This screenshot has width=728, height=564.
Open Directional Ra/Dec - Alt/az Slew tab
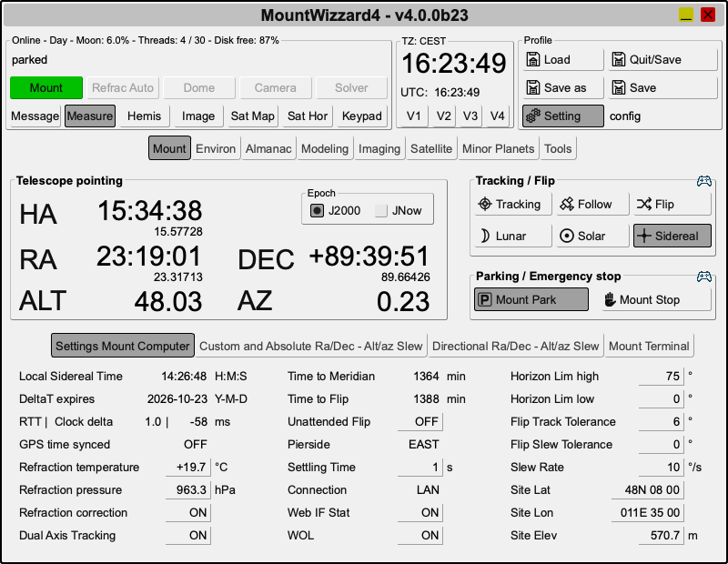[x=515, y=347]
